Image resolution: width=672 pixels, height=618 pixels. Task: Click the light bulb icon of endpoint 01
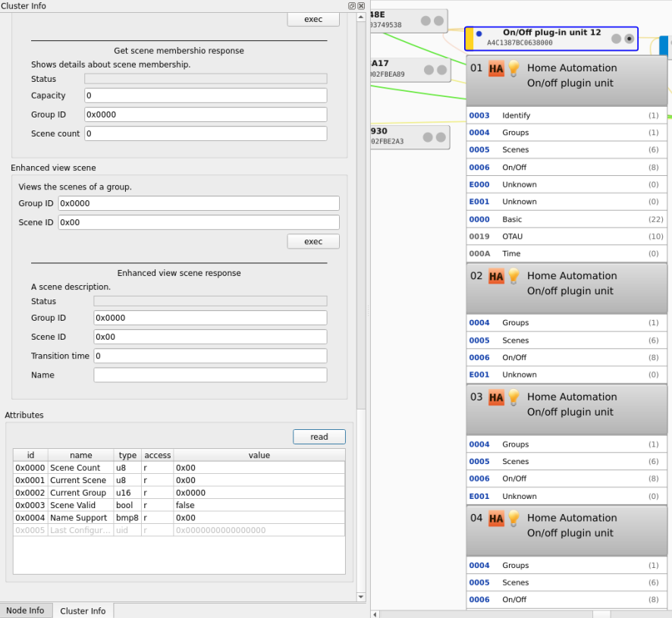tap(513, 68)
